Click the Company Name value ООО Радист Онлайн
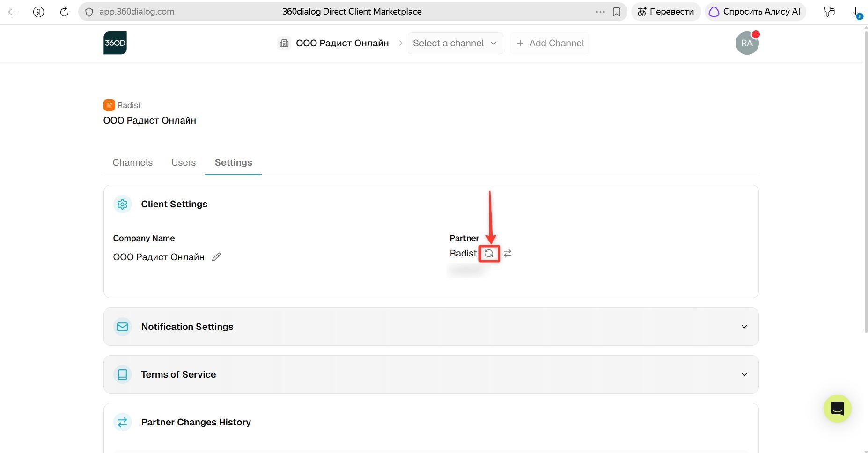 coord(159,257)
